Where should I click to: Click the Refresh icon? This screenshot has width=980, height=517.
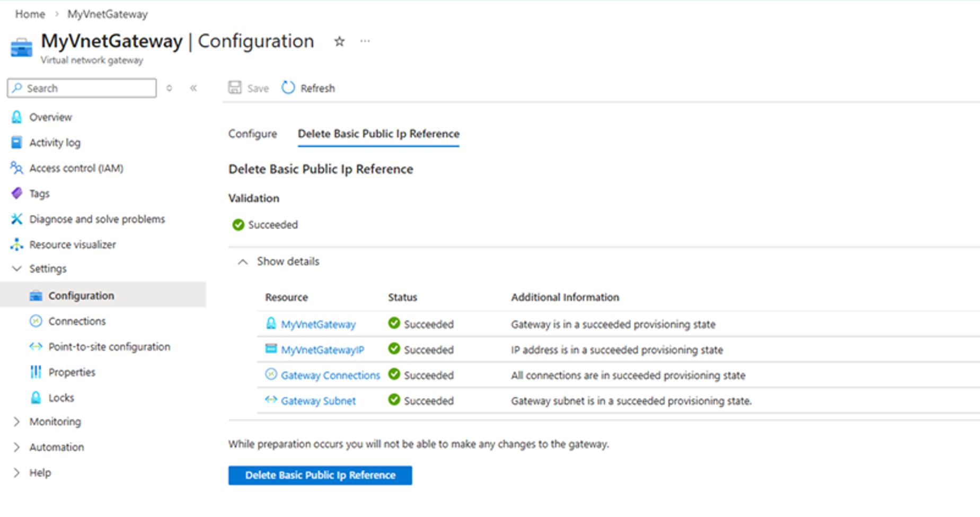(288, 87)
